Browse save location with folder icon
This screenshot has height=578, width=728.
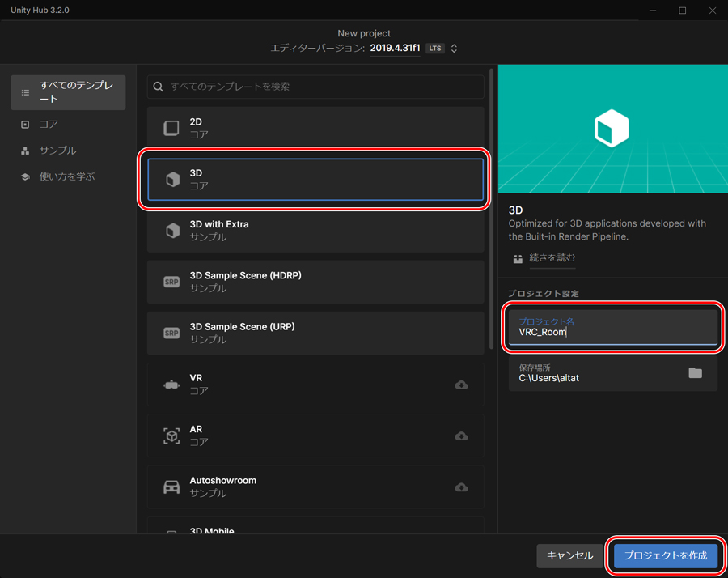click(x=695, y=373)
